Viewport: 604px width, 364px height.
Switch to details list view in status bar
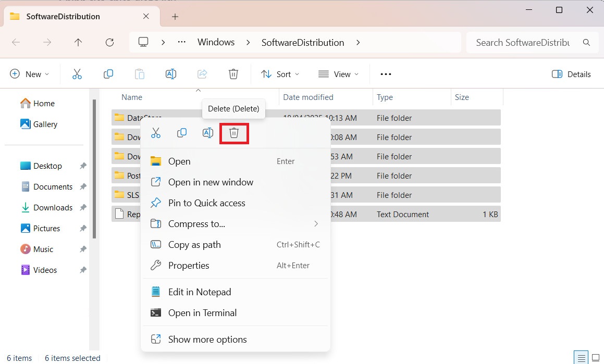[x=581, y=358]
